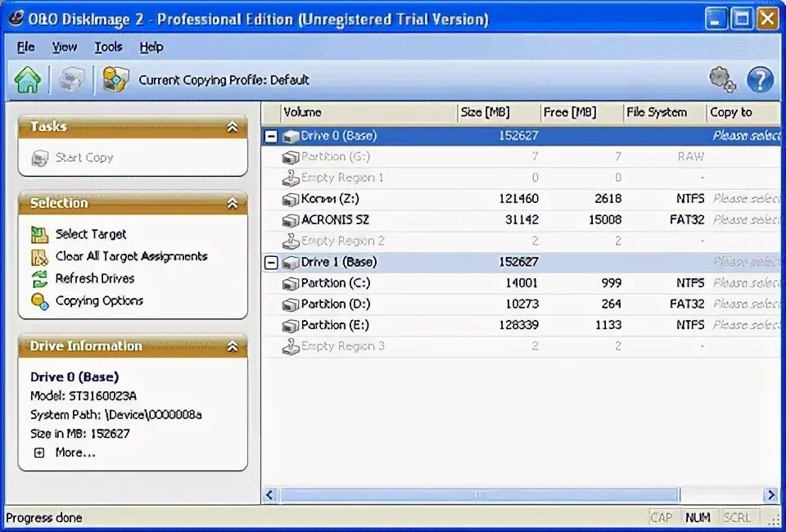The width and height of the screenshot is (786, 532).
Task: Click the Drive 0 (Base) disk icon
Action: point(291,137)
